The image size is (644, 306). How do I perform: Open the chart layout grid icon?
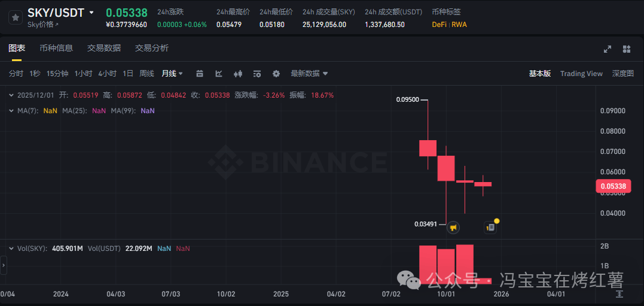(x=626, y=49)
